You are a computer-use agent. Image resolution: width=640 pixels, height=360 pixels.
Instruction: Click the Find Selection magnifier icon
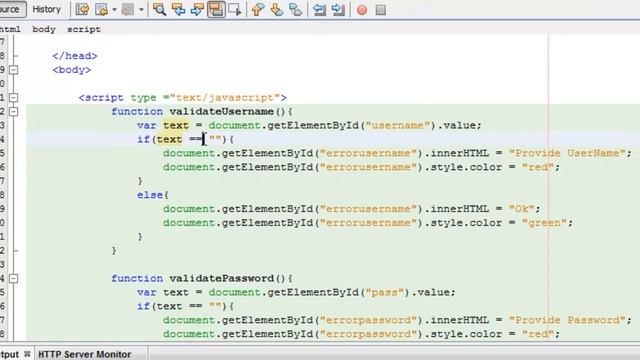coord(159,9)
